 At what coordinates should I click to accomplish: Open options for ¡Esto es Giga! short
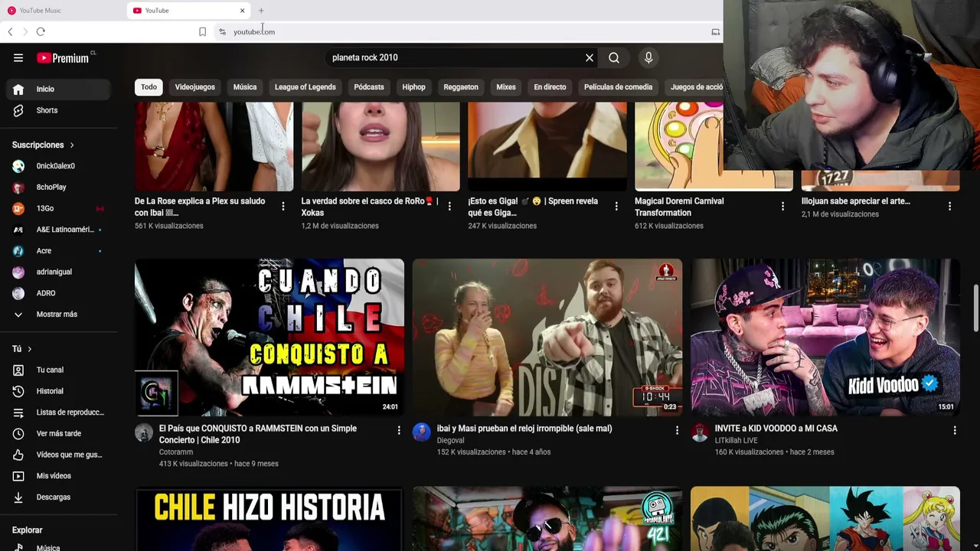[616, 206]
